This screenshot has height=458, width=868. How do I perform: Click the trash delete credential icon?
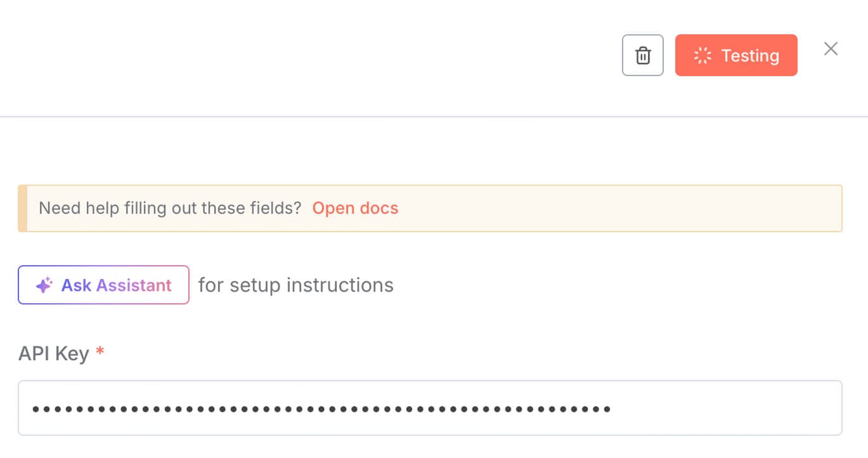642,56
